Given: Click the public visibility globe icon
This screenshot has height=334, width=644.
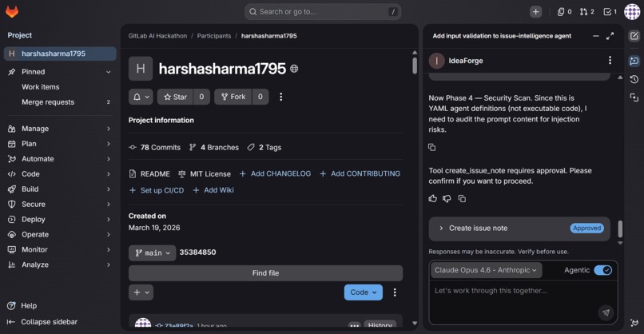Looking at the screenshot, I should (x=294, y=69).
